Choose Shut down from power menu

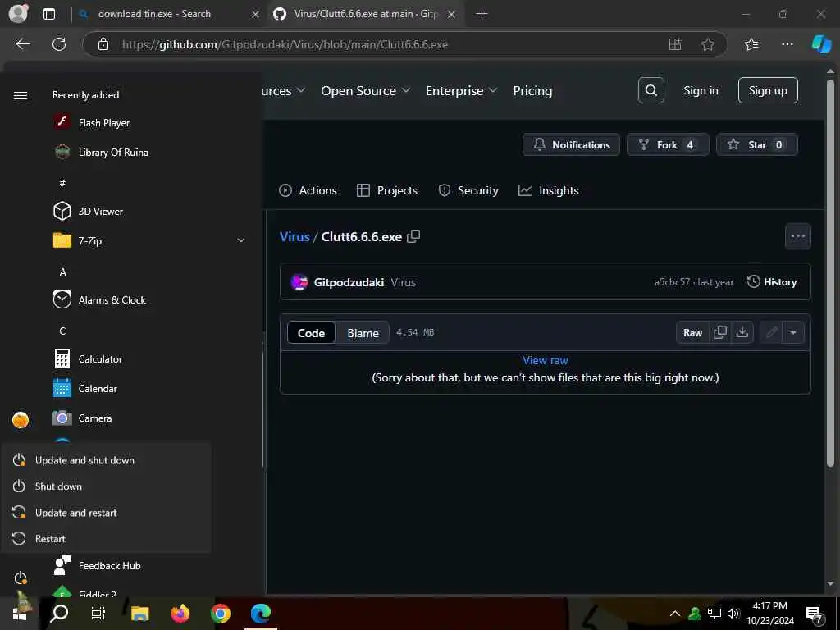(106, 486)
